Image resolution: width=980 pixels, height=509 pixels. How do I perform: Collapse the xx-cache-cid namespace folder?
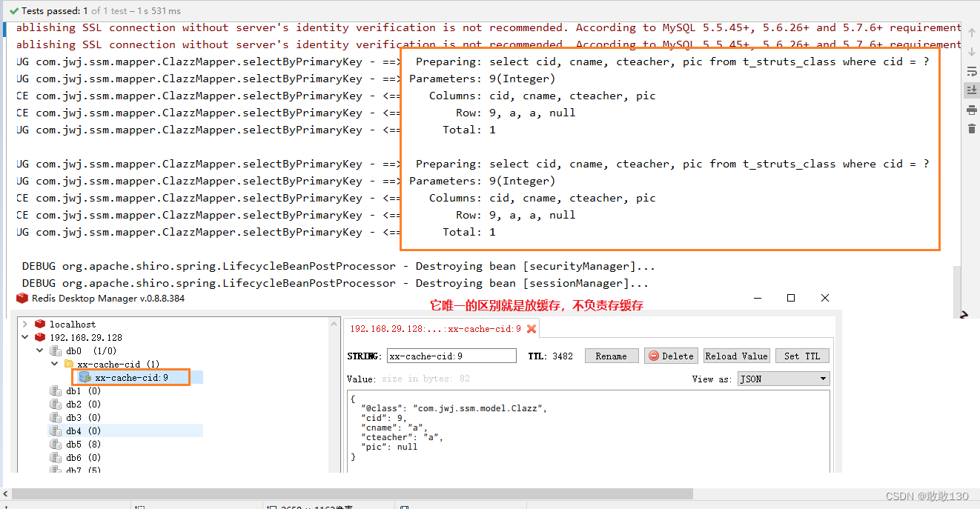coord(55,365)
